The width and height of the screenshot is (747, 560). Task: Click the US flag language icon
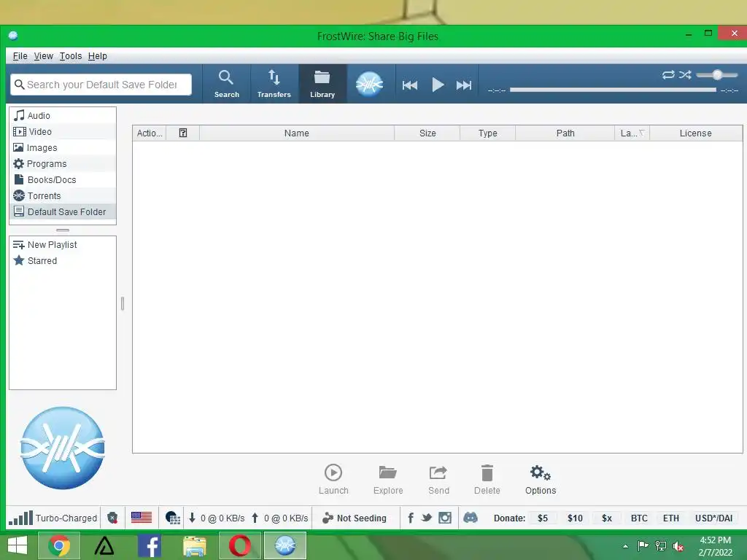click(x=142, y=518)
